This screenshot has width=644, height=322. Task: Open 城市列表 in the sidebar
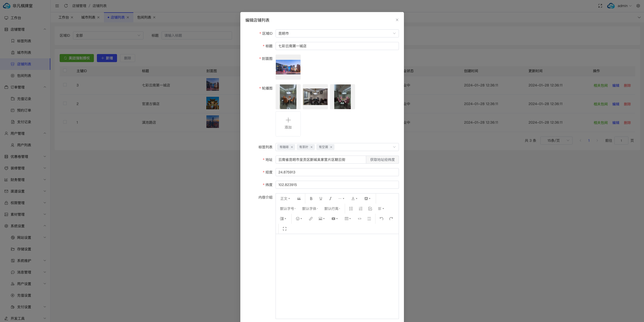[x=24, y=53]
